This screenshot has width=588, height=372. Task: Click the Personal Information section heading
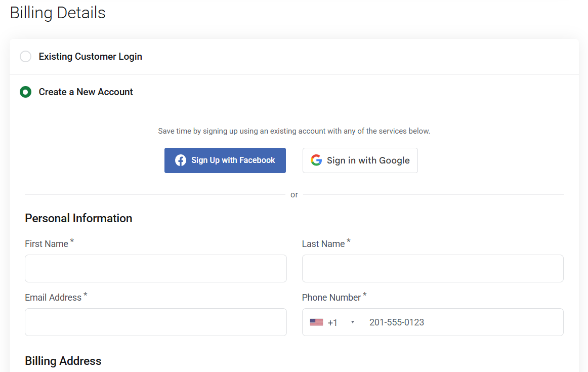[78, 218]
